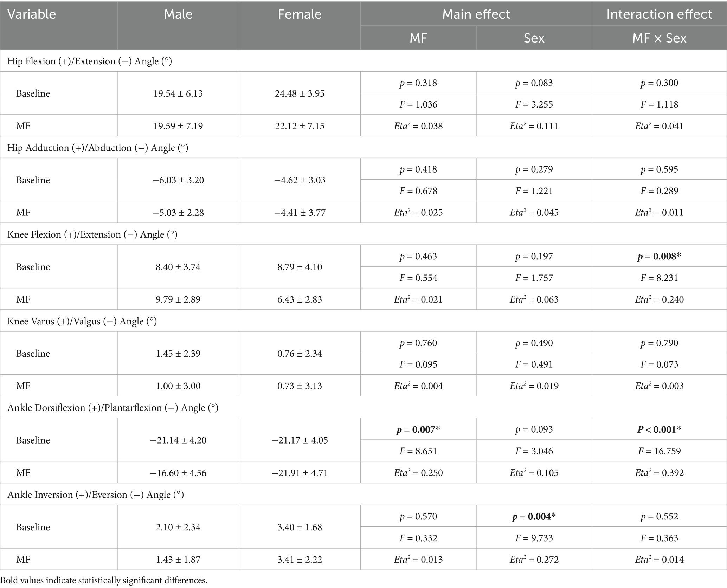Click the Ankle Inversion/Eversion Angle section row

(96, 495)
